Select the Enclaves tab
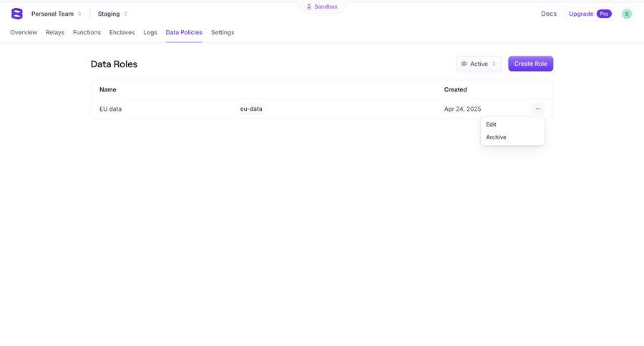Viewport: 644px width, 346px height. (x=122, y=32)
